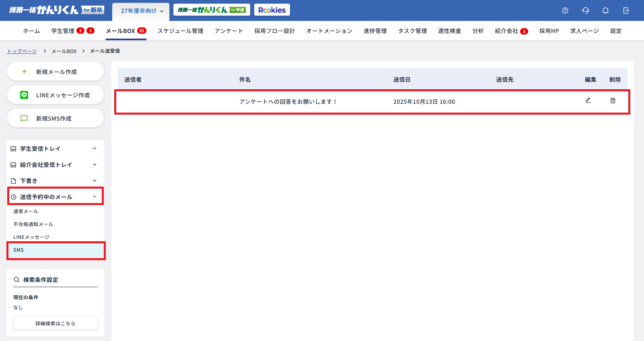Screen dimensions: 644x341
Task: Click the 新規SMS作成 button
Action: click(56, 118)
